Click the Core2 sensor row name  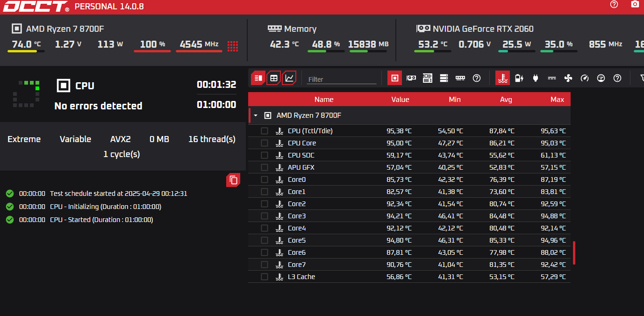[x=297, y=204]
